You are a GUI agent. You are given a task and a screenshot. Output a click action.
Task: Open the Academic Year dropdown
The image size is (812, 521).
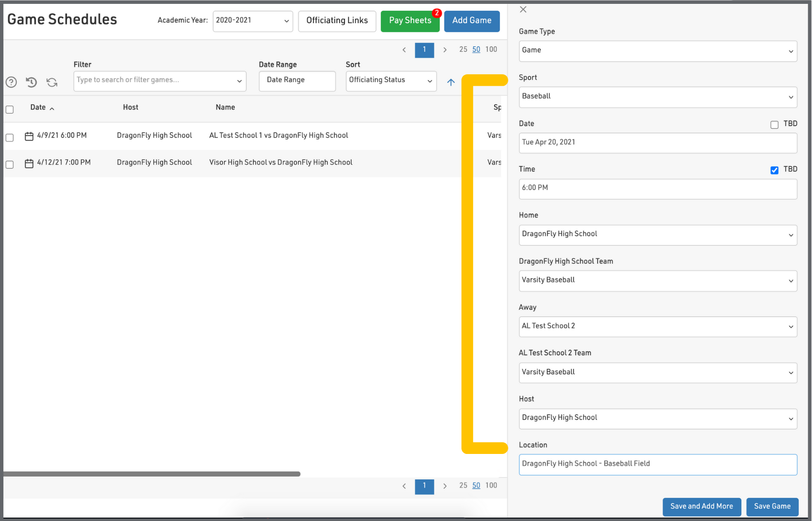tap(253, 21)
